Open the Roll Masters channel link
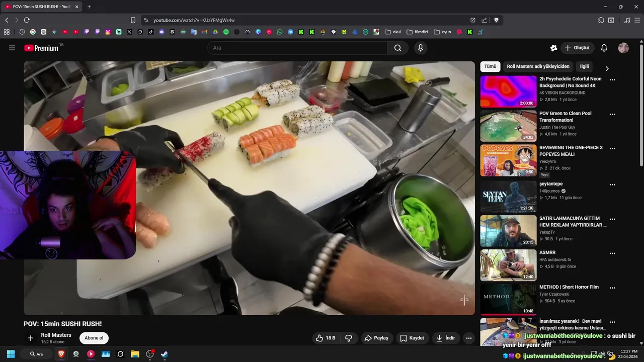 (56, 335)
